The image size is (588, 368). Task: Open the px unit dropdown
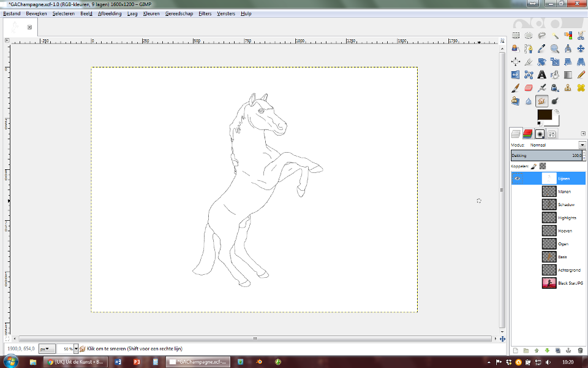pos(48,348)
